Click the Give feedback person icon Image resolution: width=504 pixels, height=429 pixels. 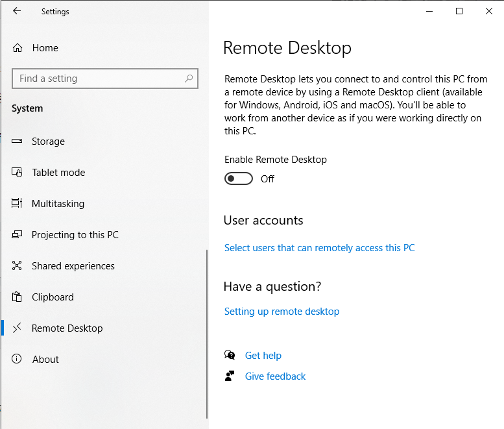pos(230,376)
